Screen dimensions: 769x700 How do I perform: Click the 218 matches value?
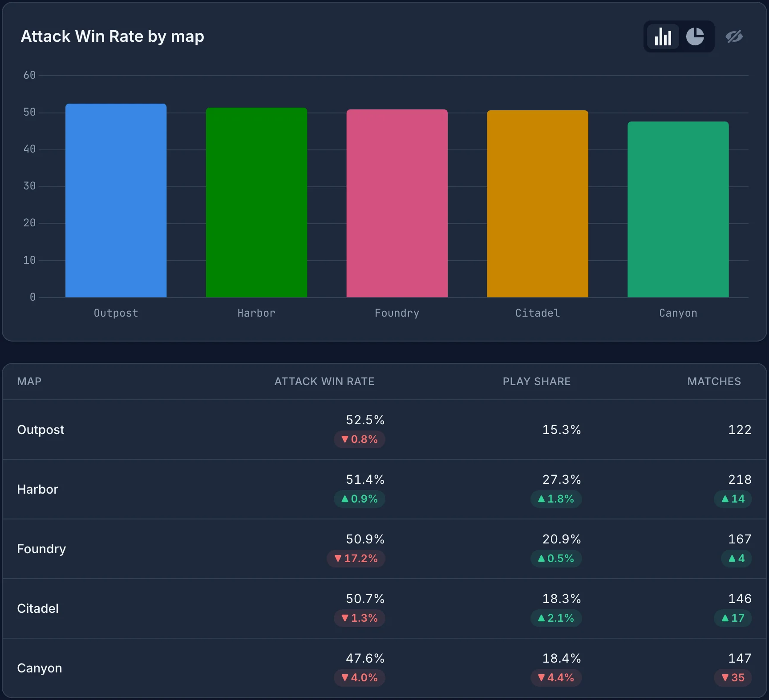[740, 479]
